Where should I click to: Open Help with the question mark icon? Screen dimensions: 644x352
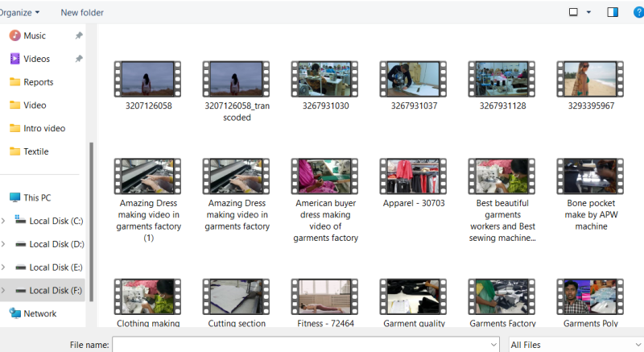coord(638,12)
